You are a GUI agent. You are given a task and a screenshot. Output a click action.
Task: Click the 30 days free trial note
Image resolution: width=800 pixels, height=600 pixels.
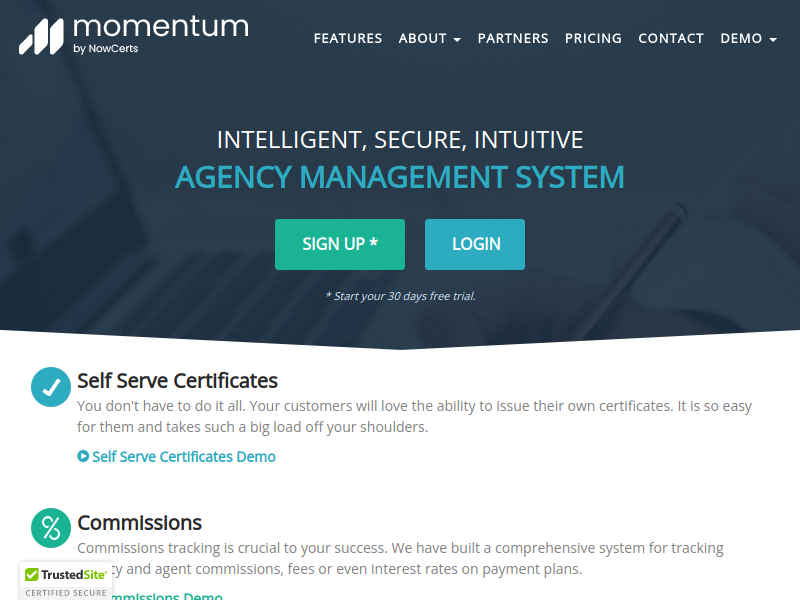pos(401,296)
